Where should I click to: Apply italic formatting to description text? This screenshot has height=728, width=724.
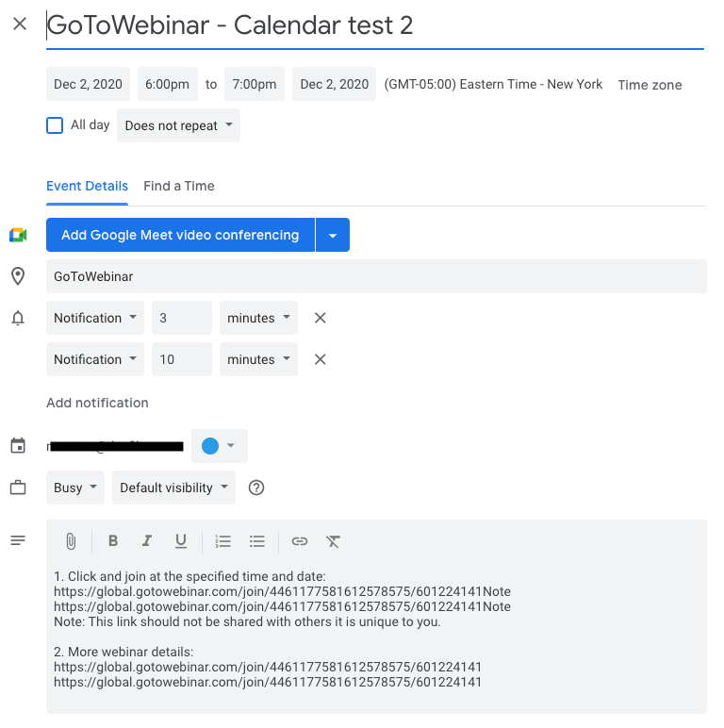point(146,541)
